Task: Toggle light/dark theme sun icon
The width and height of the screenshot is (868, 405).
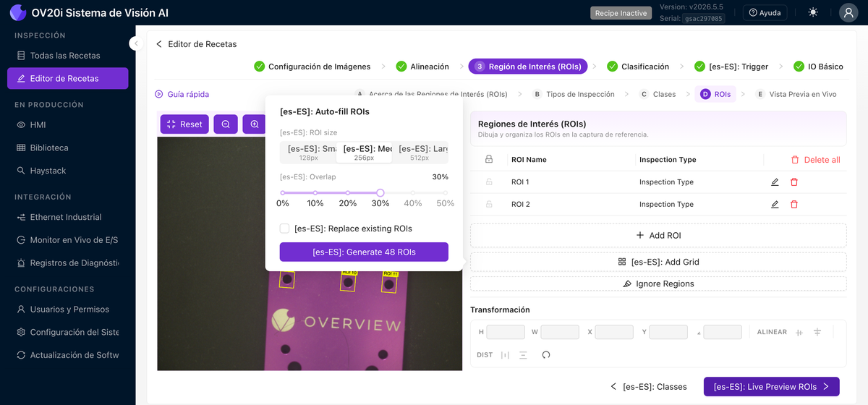Action: point(813,13)
